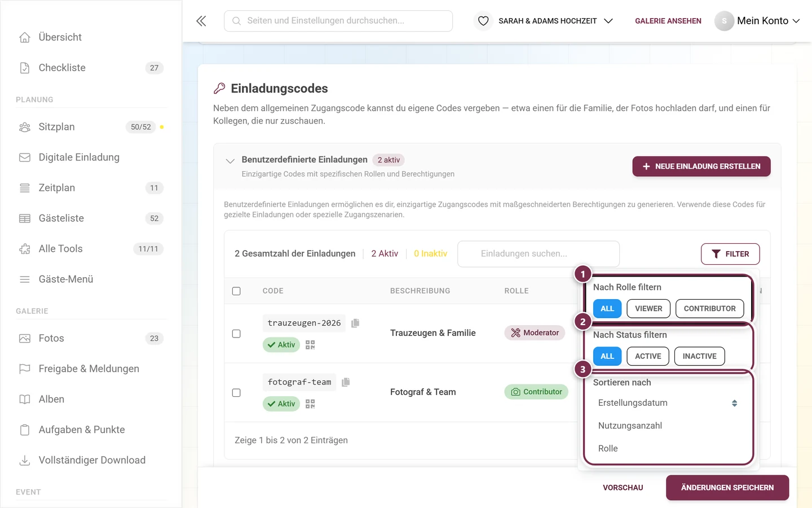
Task: Open Sarah & Adams Hochzeit event dropdown
Action: click(x=555, y=21)
